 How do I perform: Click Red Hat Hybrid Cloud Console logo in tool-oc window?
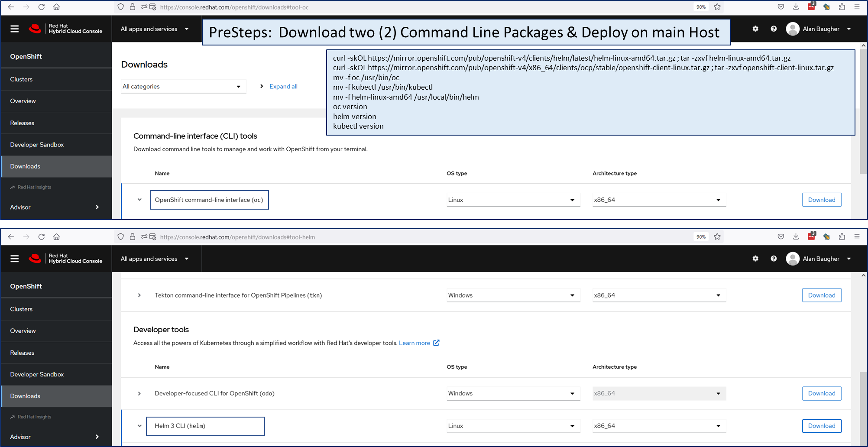point(65,29)
